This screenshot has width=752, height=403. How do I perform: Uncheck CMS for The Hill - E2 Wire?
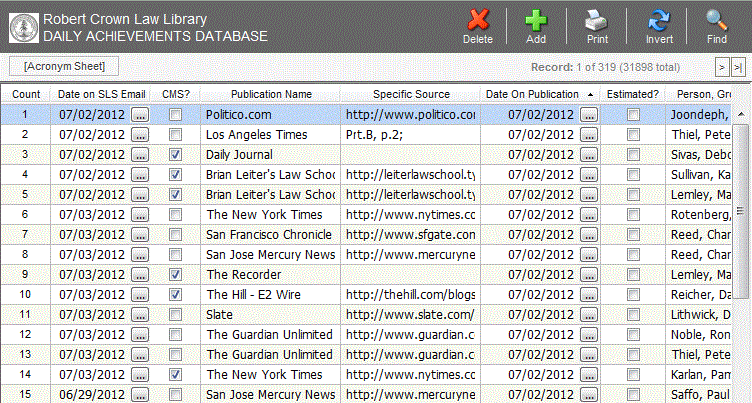tap(176, 295)
